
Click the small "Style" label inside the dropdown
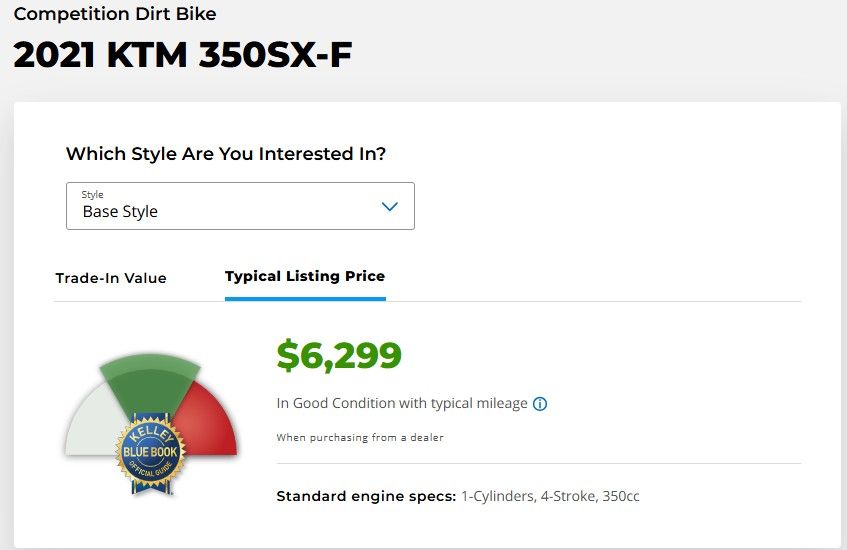click(92, 194)
